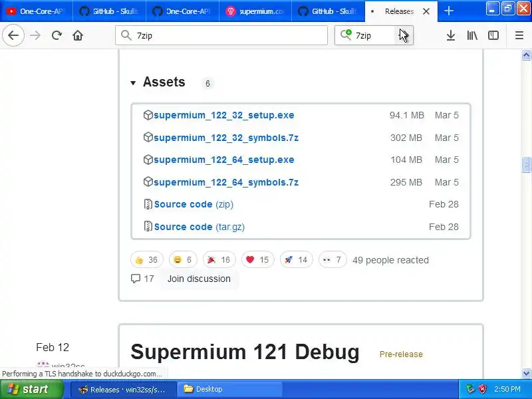Open the browser home page
The width and height of the screenshot is (532, 399).
tap(78, 35)
